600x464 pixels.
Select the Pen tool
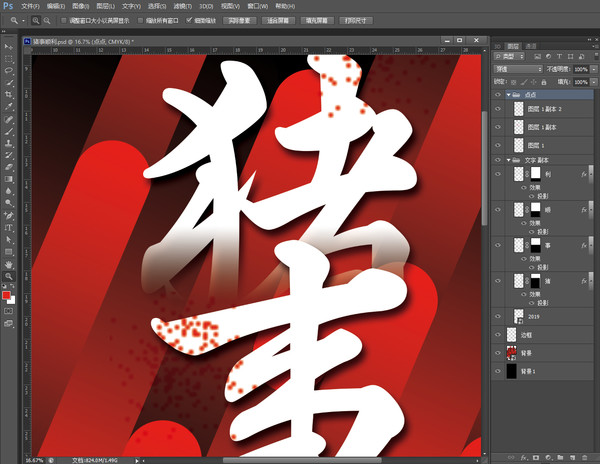click(x=8, y=216)
